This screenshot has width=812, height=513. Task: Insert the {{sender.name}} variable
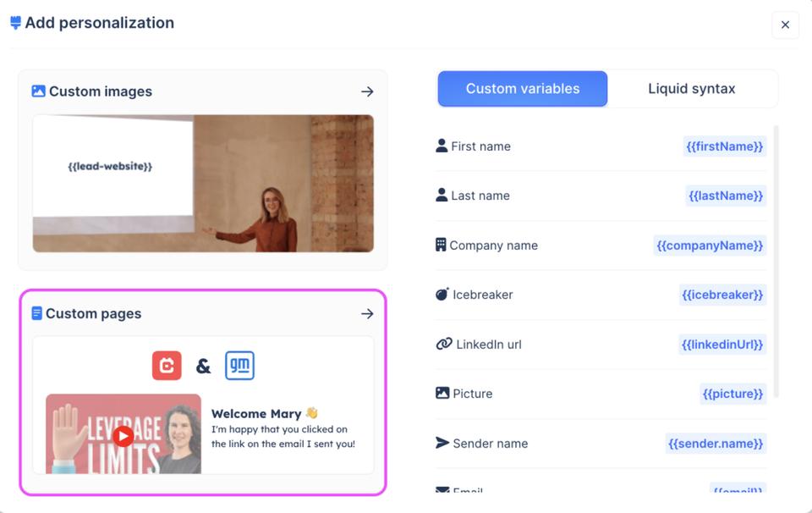716,444
